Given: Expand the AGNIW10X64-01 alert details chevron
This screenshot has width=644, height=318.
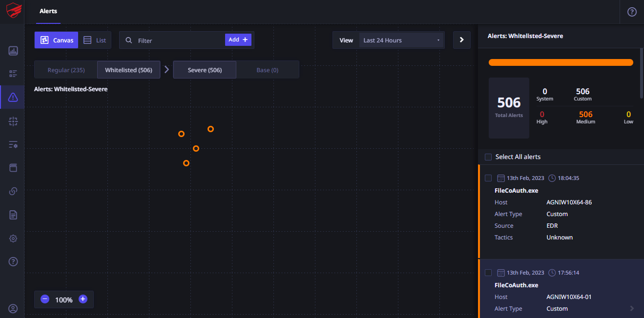Looking at the screenshot, I should coord(632,309).
